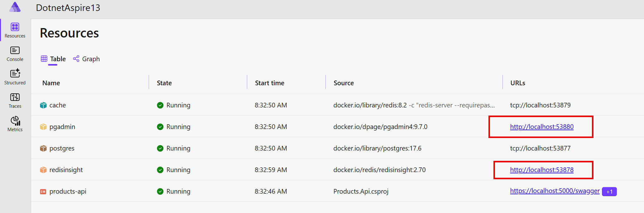Sort by the State column header

click(x=164, y=83)
